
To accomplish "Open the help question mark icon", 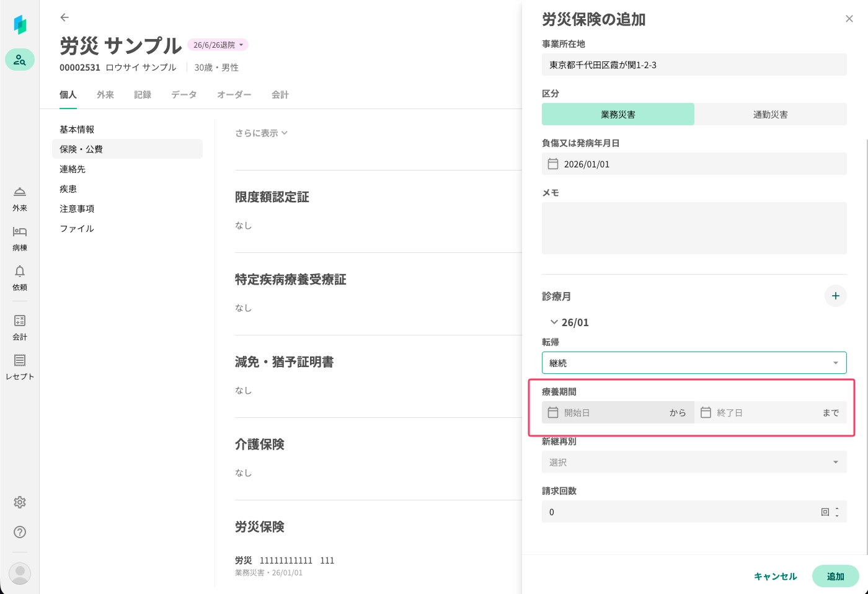I will coord(20,532).
